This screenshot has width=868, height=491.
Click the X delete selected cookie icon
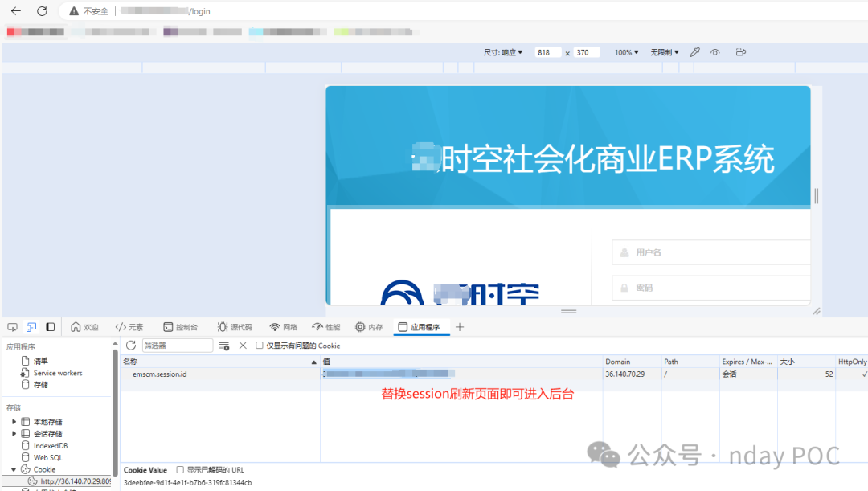[x=243, y=346]
